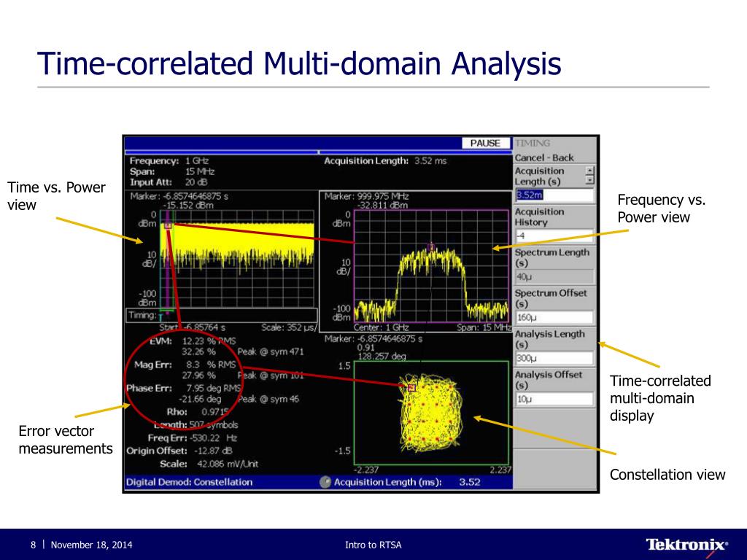
Task: Click the Analysis Length 300µ field
Action: [555, 358]
